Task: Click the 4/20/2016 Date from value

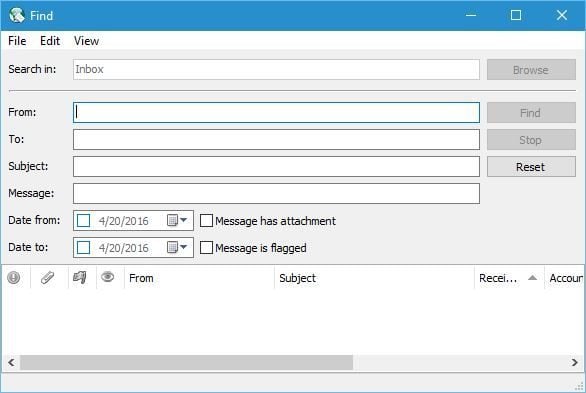Action: [x=124, y=221]
